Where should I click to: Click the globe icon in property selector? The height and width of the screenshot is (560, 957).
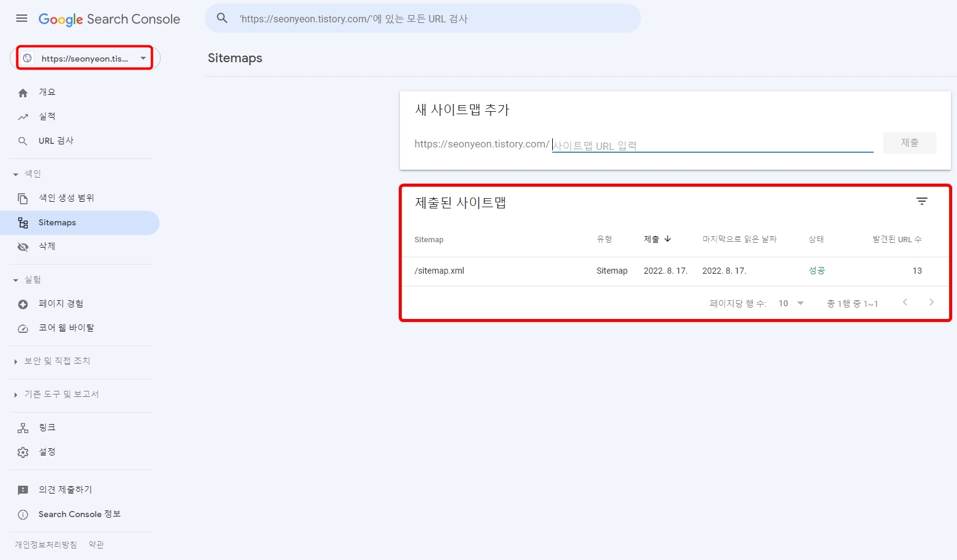pos(27,58)
